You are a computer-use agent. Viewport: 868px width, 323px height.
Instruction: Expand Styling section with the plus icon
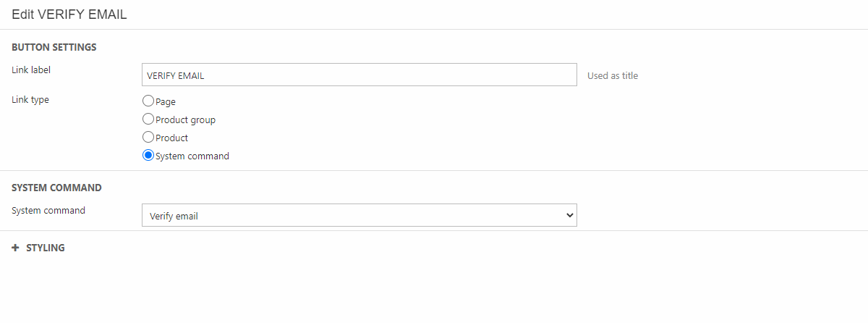[x=16, y=248]
